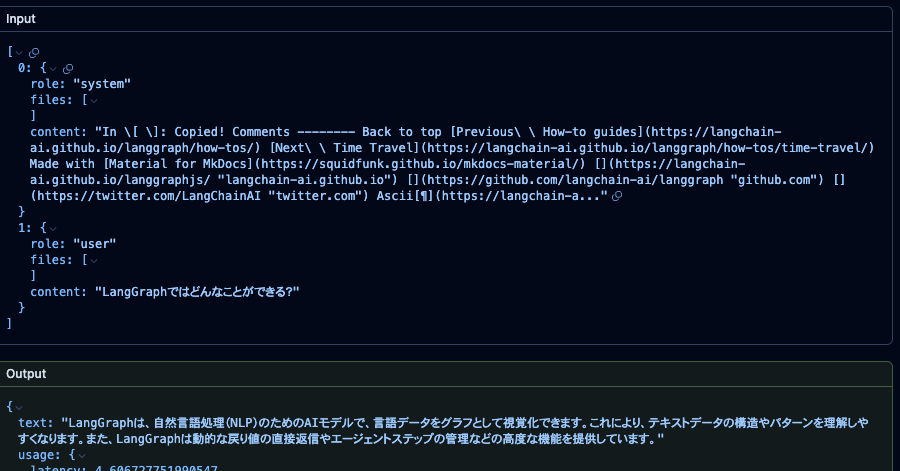900x471 pixels.
Task: Copy the system content string
Action: 617,196
